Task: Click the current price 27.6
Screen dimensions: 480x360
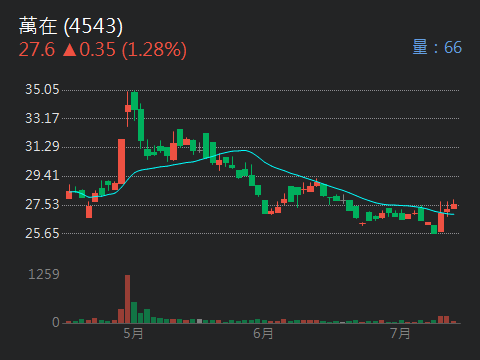Action: tap(37, 50)
